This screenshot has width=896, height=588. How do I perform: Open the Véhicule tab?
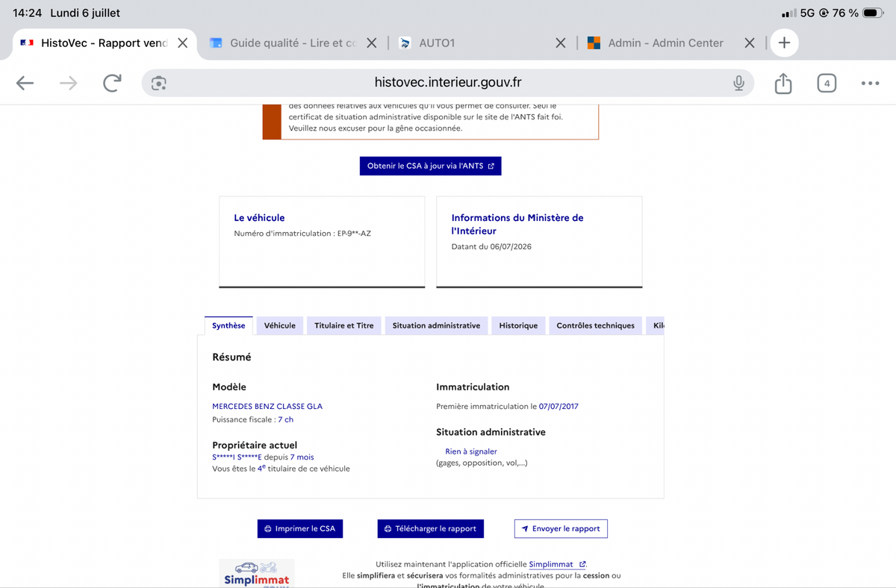click(280, 325)
